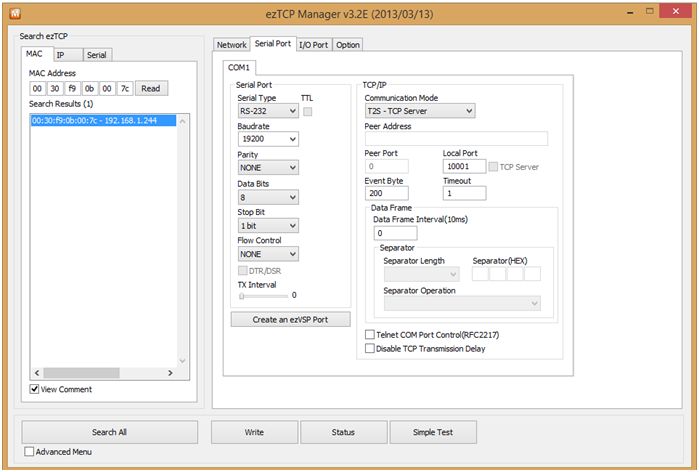
Task: Click the last Separator(HEX) box
Action: pyautogui.click(x=532, y=273)
